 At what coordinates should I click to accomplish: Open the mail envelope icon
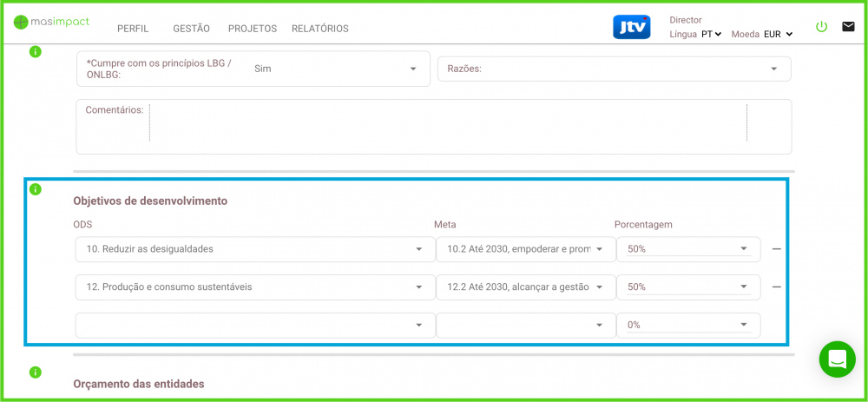pyautogui.click(x=848, y=27)
